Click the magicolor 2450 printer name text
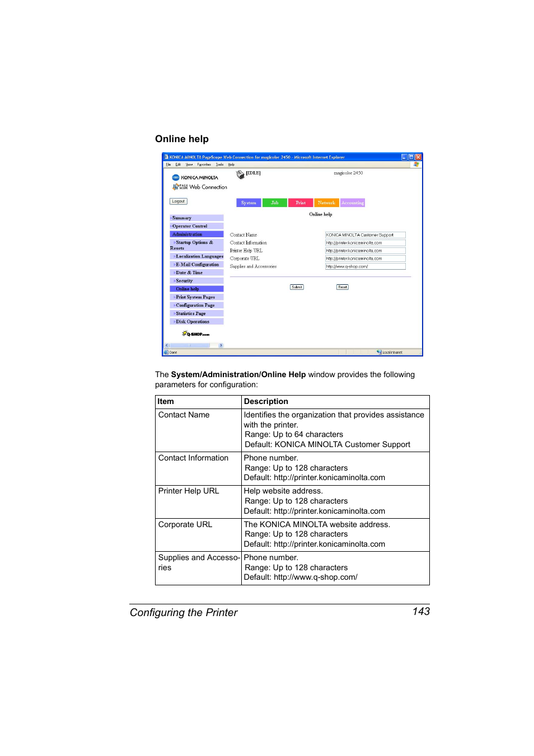The width and height of the screenshot is (534, 756). click(348, 173)
